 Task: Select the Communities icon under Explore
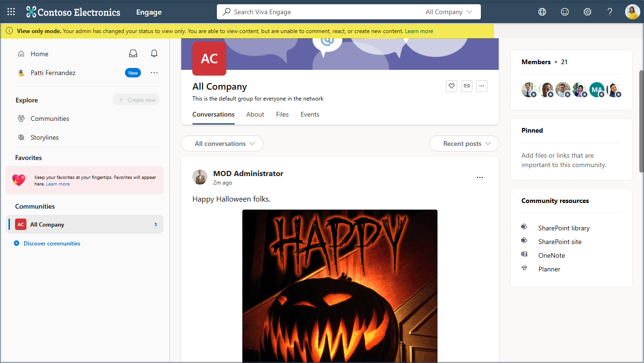point(21,118)
